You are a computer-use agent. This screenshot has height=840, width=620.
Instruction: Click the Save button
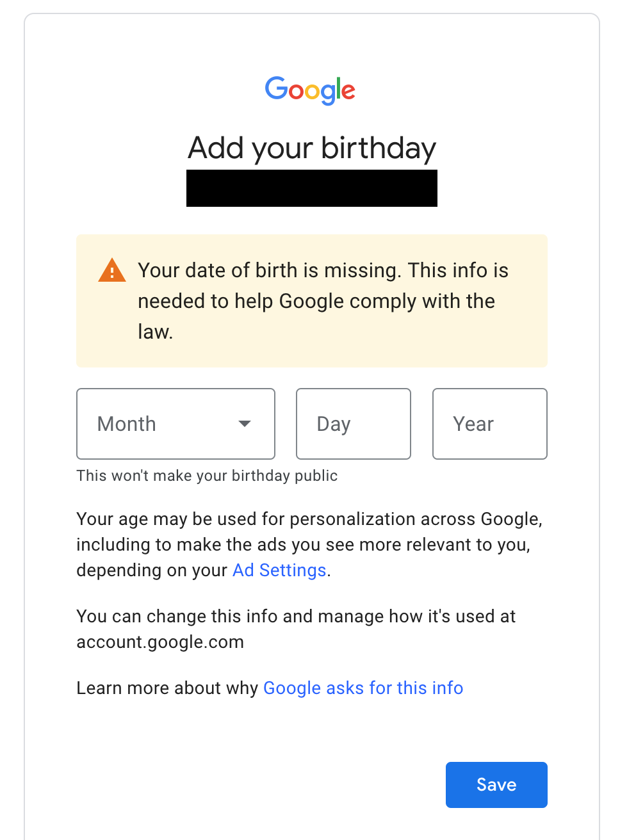click(496, 784)
